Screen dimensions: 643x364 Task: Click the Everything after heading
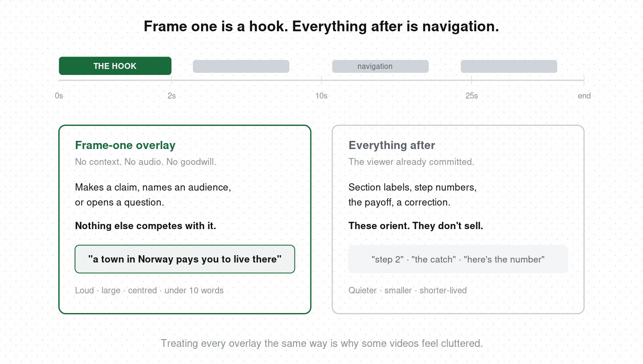pos(392,145)
